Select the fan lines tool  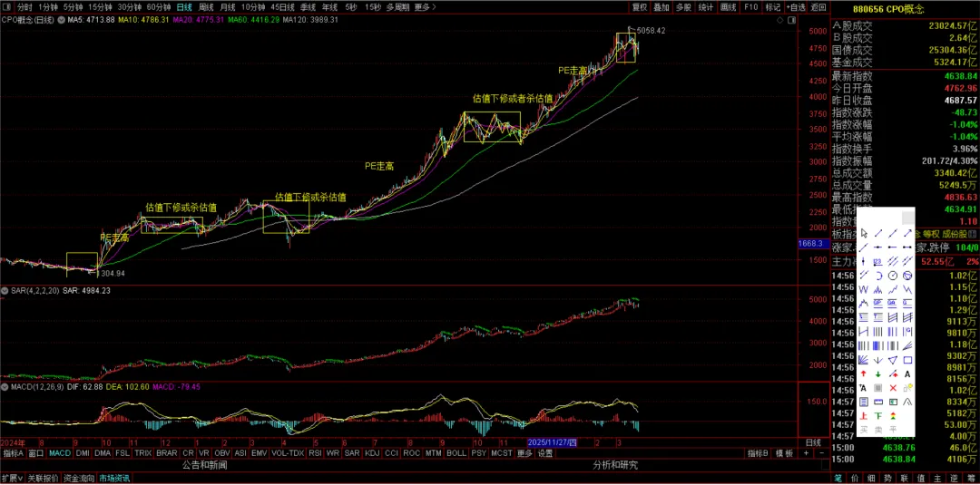(x=864, y=360)
